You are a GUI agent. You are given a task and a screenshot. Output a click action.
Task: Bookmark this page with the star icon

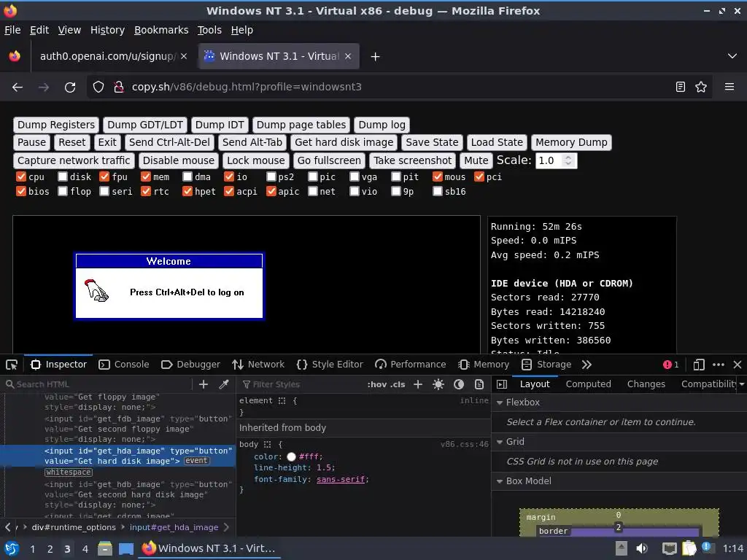pos(701,87)
